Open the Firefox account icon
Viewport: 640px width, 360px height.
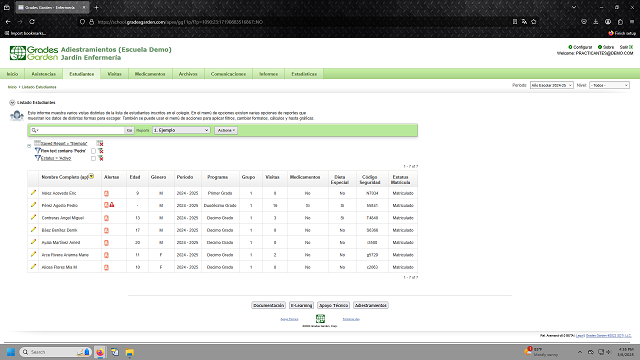point(608,22)
